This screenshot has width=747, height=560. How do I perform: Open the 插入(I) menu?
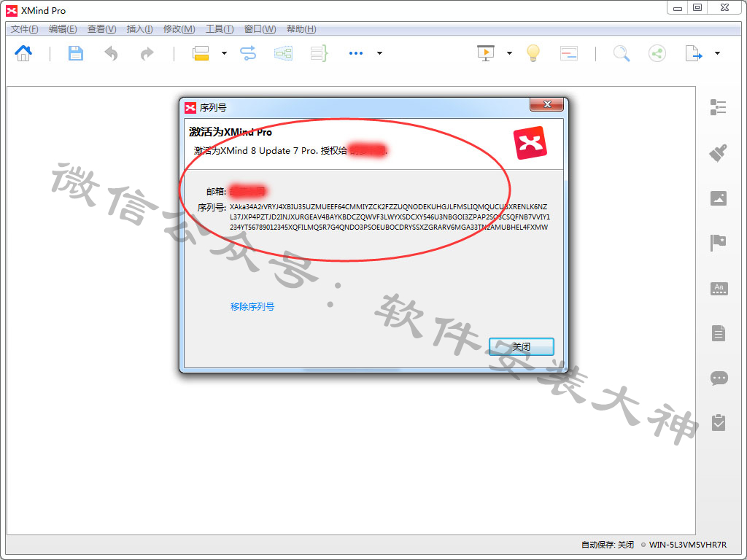[x=139, y=29]
